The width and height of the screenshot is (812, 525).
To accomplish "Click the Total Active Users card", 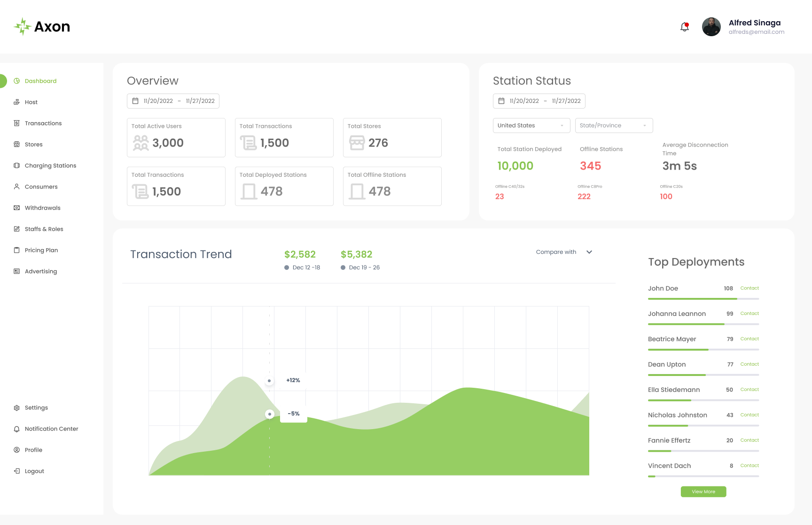I will [x=176, y=138].
